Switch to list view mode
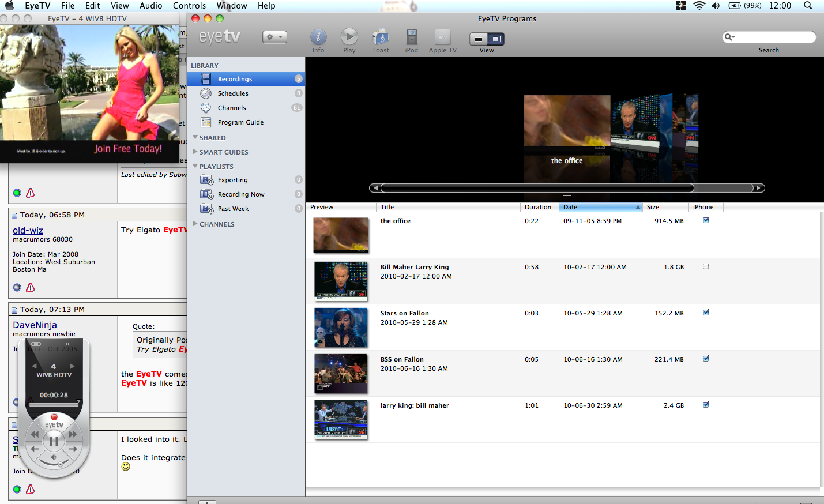The width and height of the screenshot is (824, 504). point(479,39)
